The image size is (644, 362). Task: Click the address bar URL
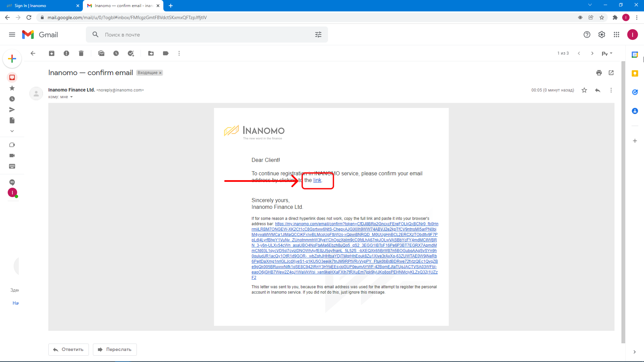pyautogui.click(x=127, y=17)
